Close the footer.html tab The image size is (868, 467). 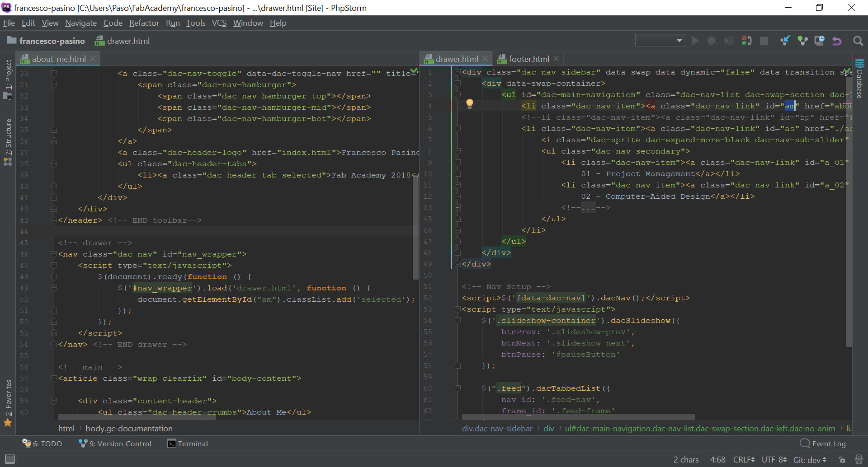[556, 59]
